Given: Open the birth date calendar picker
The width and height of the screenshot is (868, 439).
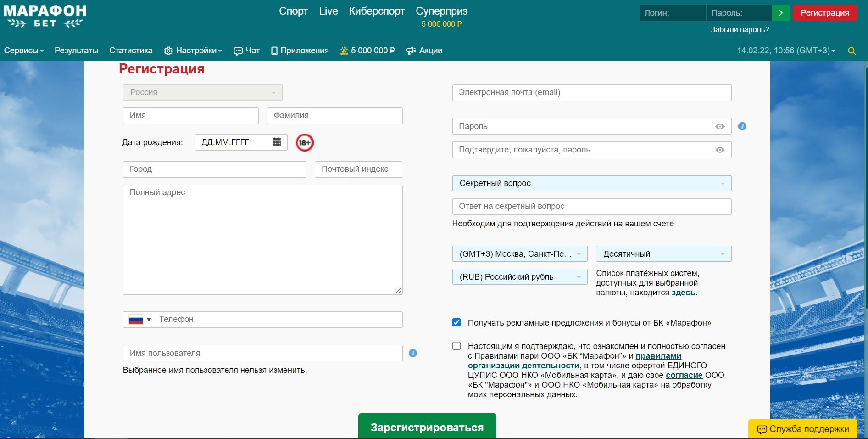Looking at the screenshot, I should (x=277, y=142).
